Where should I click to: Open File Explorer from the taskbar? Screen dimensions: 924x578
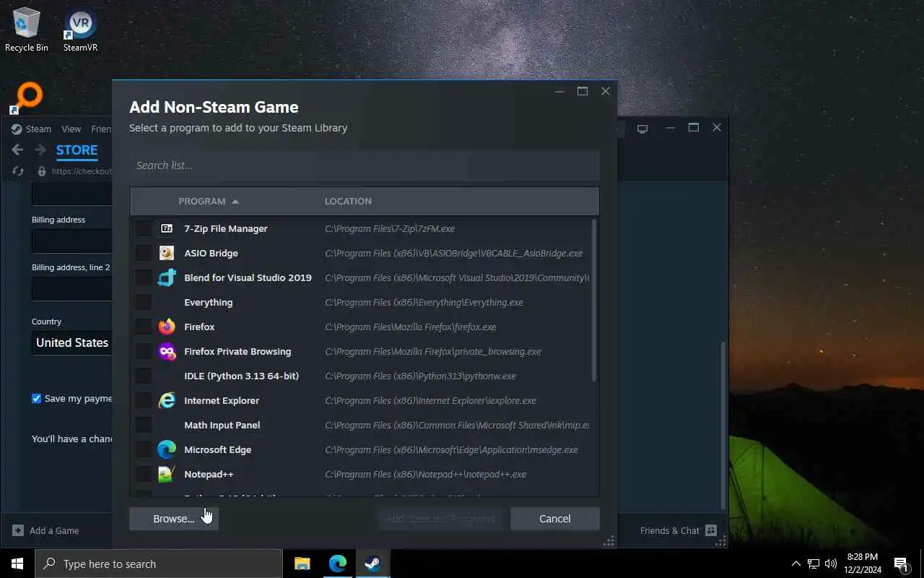(302, 564)
